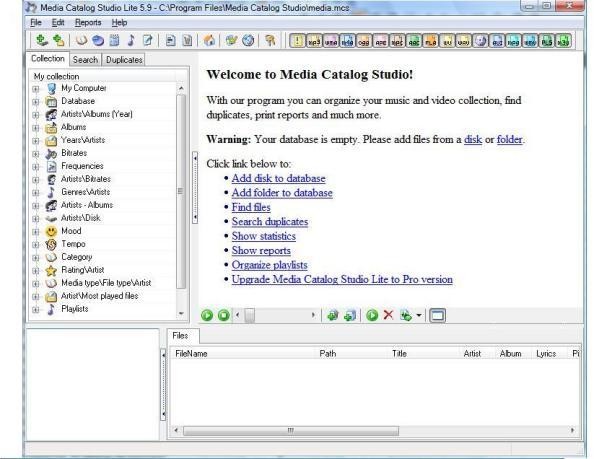This screenshot has height=459, width=612.
Task: Click the smiley Mood icon in the tree
Action: 51,231
